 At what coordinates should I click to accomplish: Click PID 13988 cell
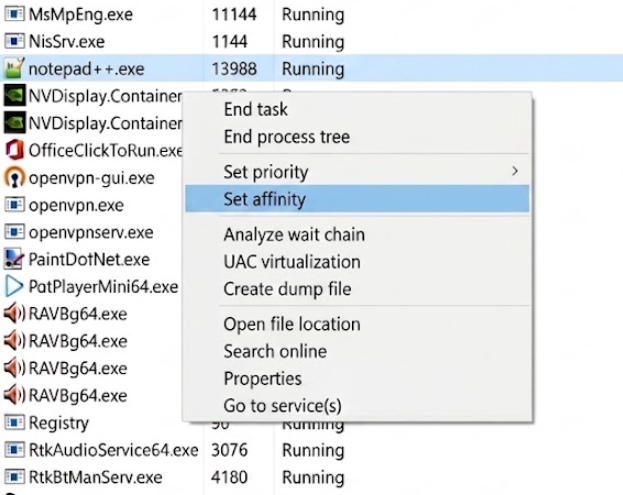click(234, 68)
